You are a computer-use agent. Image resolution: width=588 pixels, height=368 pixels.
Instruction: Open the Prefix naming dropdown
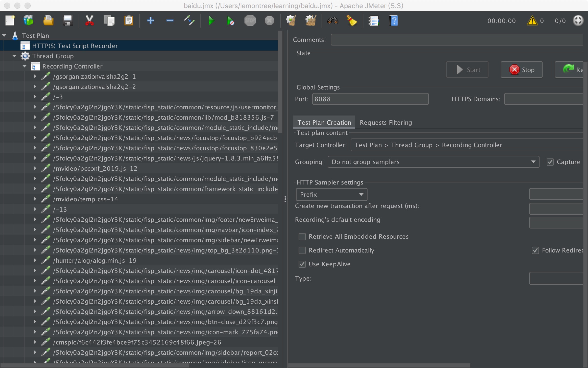331,195
